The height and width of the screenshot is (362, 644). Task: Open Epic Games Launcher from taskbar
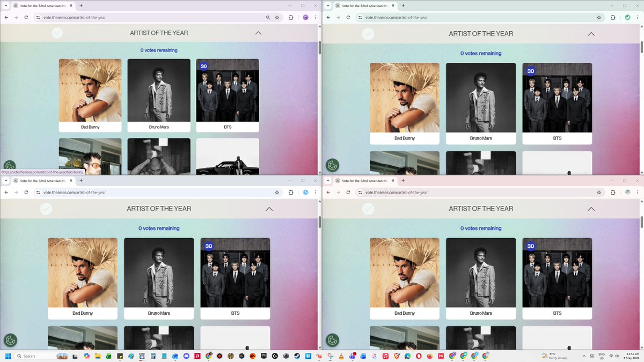[264, 356]
